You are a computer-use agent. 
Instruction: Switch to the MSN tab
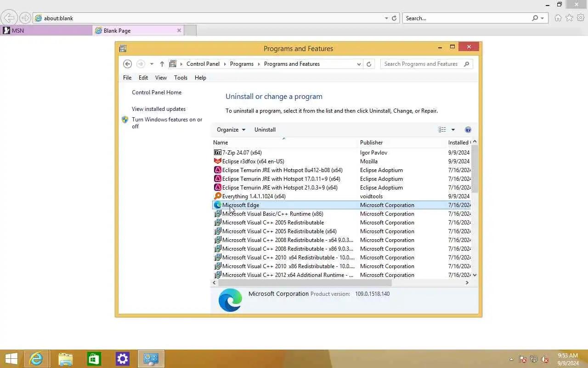46,30
